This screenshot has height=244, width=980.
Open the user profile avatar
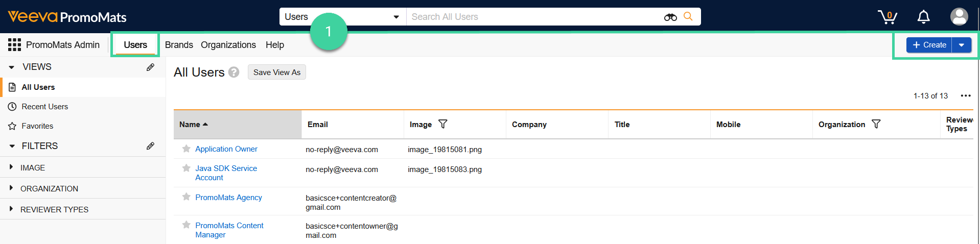pyautogui.click(x=959, y=16)
